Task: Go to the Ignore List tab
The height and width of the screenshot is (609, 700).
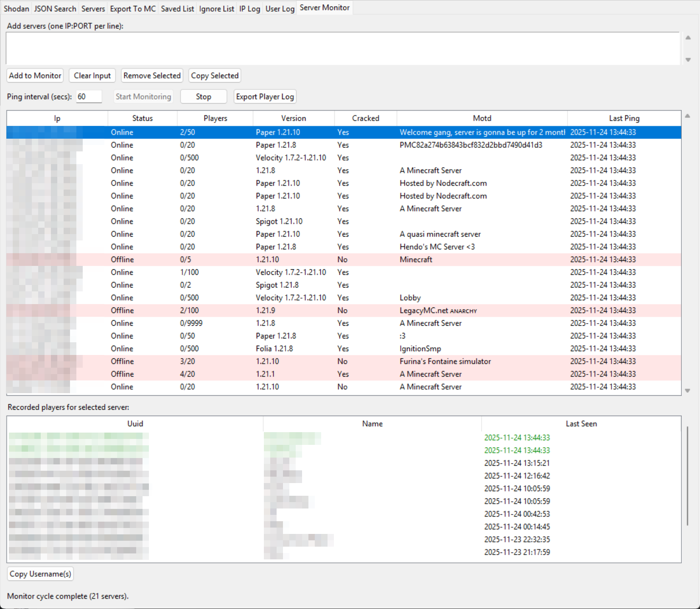Action: pos(216,8)
